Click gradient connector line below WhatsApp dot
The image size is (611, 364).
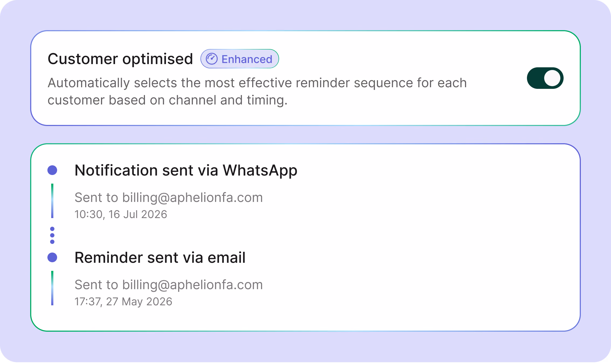(52, 201)
